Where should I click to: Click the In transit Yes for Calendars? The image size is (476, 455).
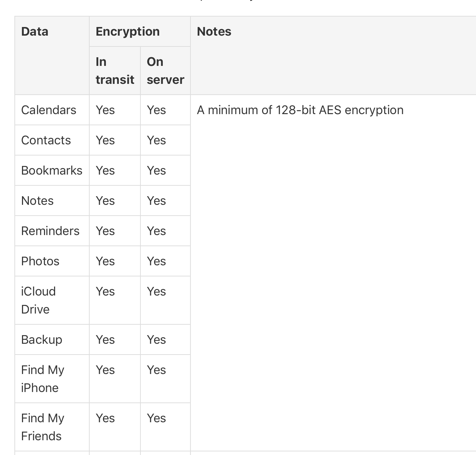pos(105,110)
